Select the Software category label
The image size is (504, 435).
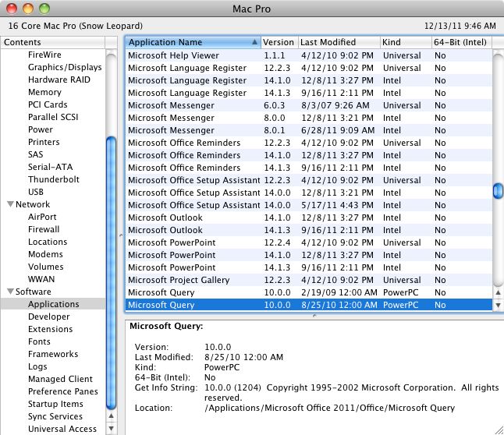33,292
